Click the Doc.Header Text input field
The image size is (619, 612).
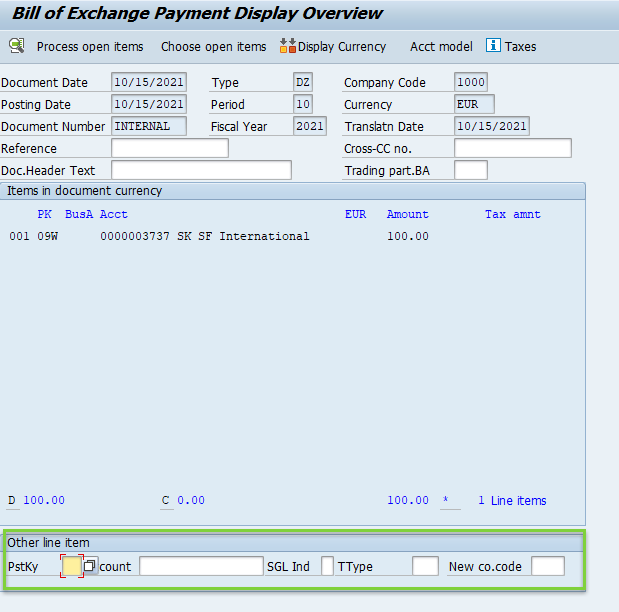pos(201,170)
